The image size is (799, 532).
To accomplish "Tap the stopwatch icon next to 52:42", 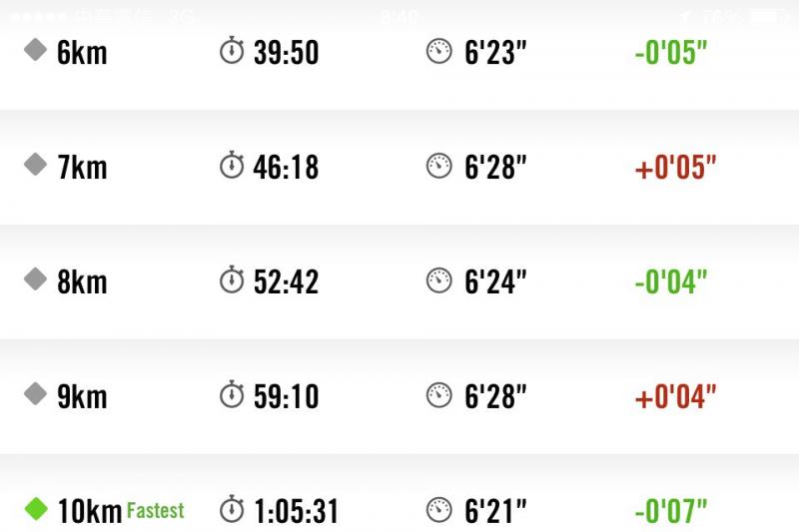I will [x=232, y=280].
